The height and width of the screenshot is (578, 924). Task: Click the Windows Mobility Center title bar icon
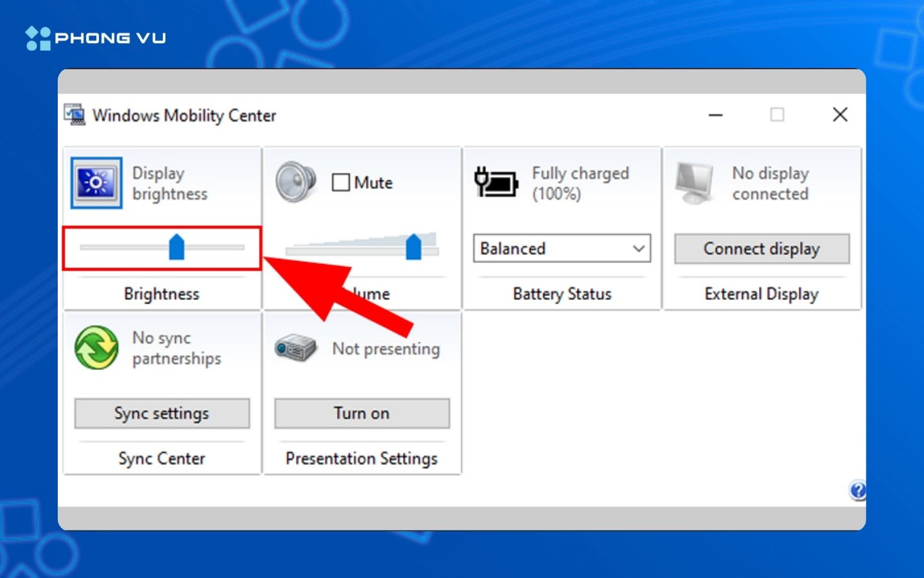pos(74,115)
